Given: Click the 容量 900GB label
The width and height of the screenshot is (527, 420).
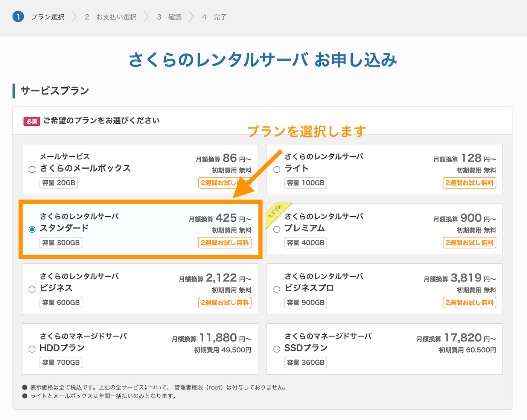Looking at the screenshot, I should point(306,303).
